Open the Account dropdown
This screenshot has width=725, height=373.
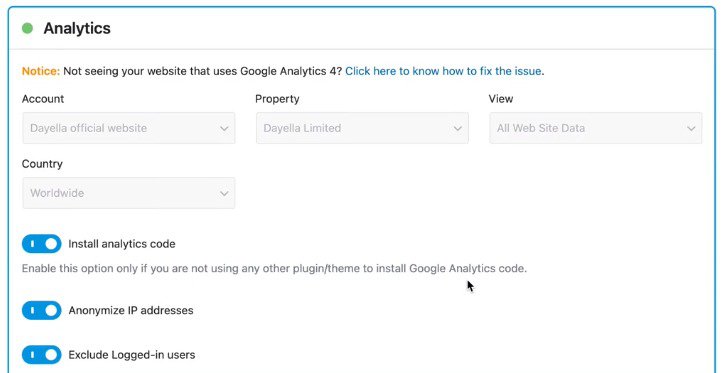tap(129, 128)
